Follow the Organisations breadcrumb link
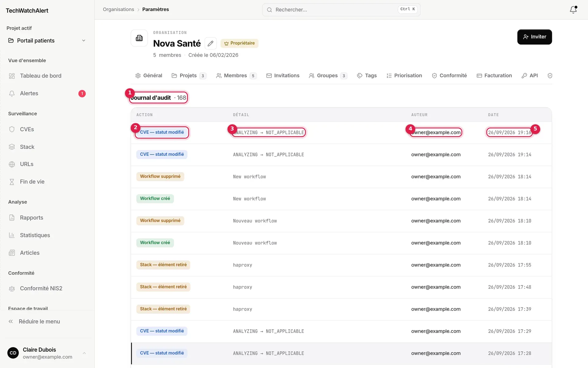The width and height of the screenshot is (588, 368). pos(119,10)
